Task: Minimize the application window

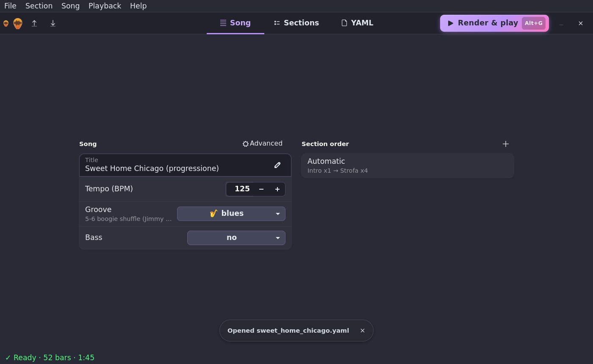Action: click(561, 23)
